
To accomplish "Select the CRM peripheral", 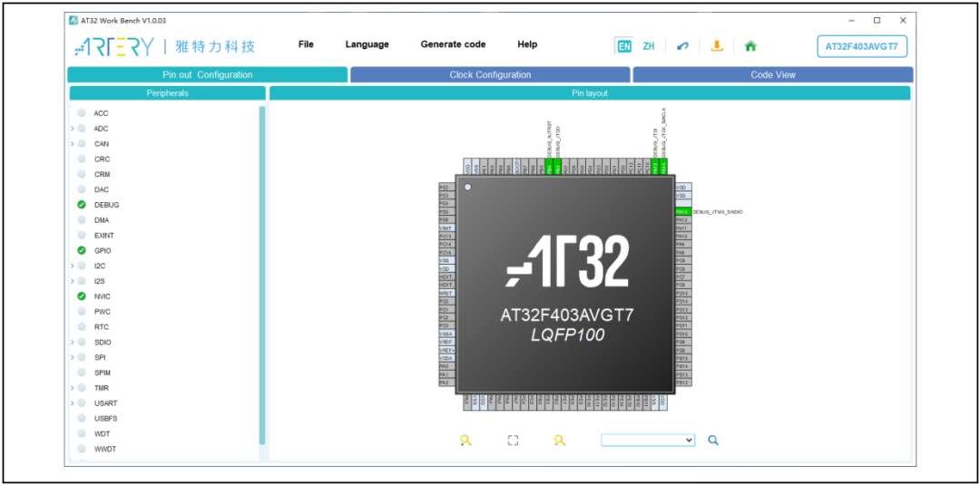I will [x=102, y=174].
